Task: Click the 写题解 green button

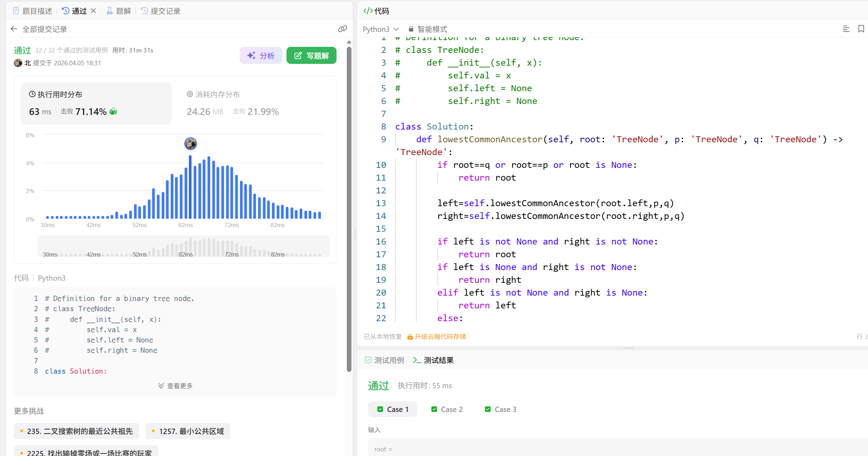Action: click(311, 56)
